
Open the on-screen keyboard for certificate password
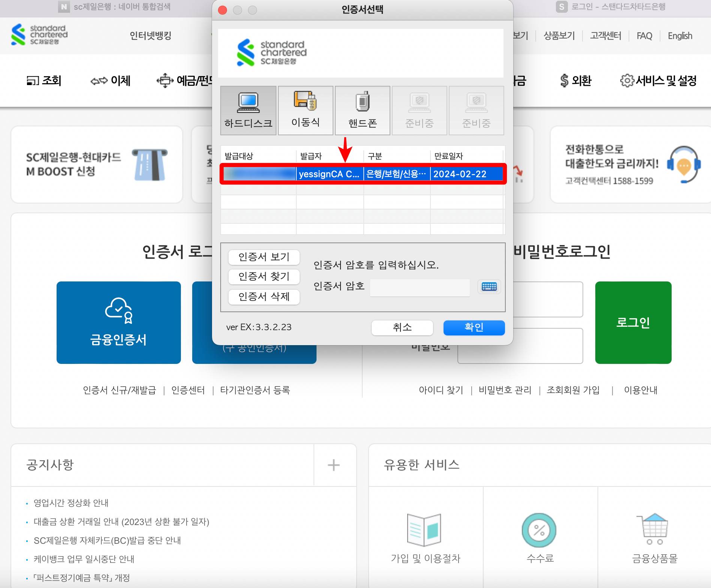[x=488, y=287]
